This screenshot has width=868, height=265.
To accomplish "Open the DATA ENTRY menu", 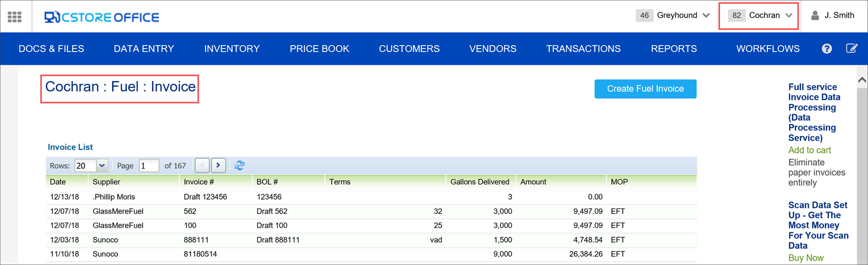I will click(x=144, y=48).
